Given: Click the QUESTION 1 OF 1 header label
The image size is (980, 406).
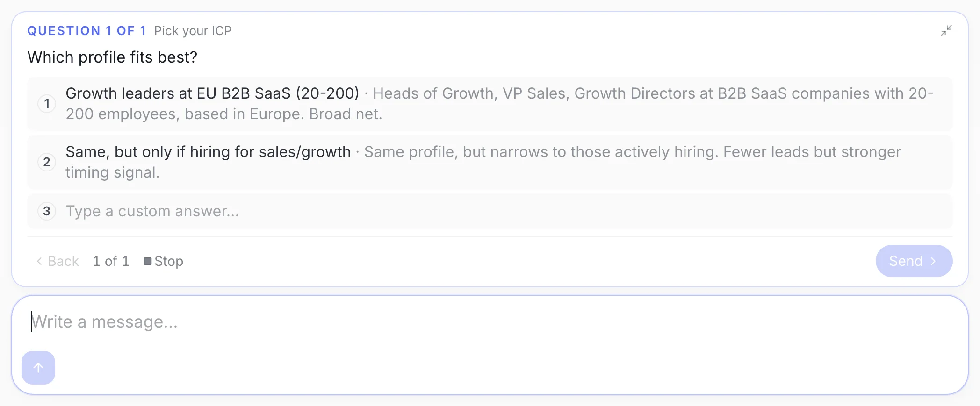Looking at the screenshot, I should click(86, 31).
